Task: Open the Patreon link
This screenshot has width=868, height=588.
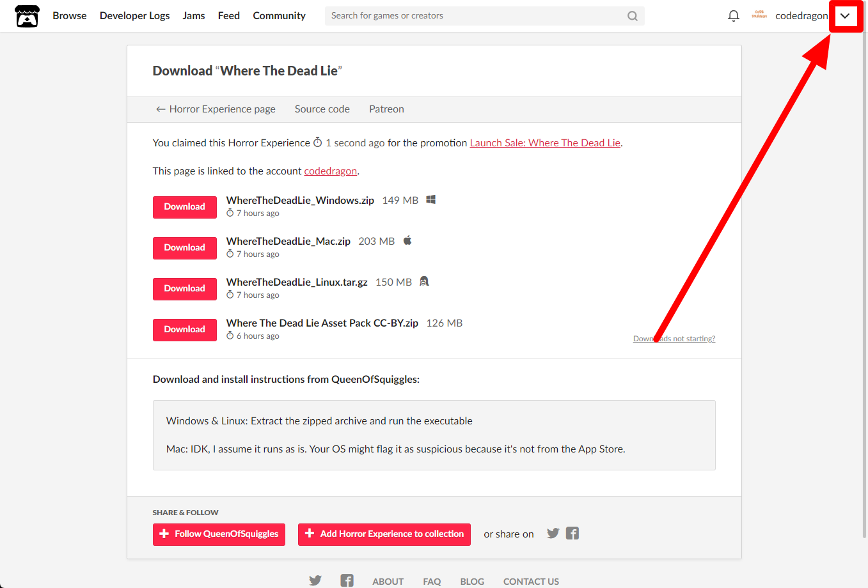Action: 386,109
